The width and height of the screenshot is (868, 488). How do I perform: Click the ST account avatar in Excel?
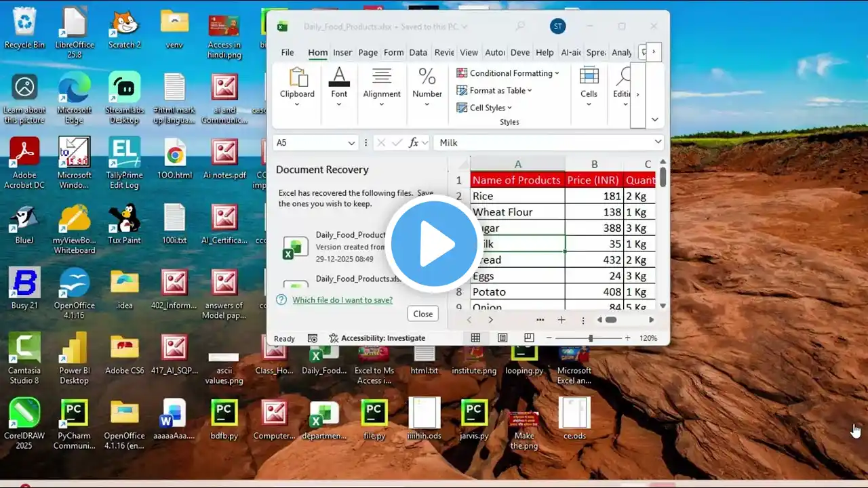[x=558, y=26]
